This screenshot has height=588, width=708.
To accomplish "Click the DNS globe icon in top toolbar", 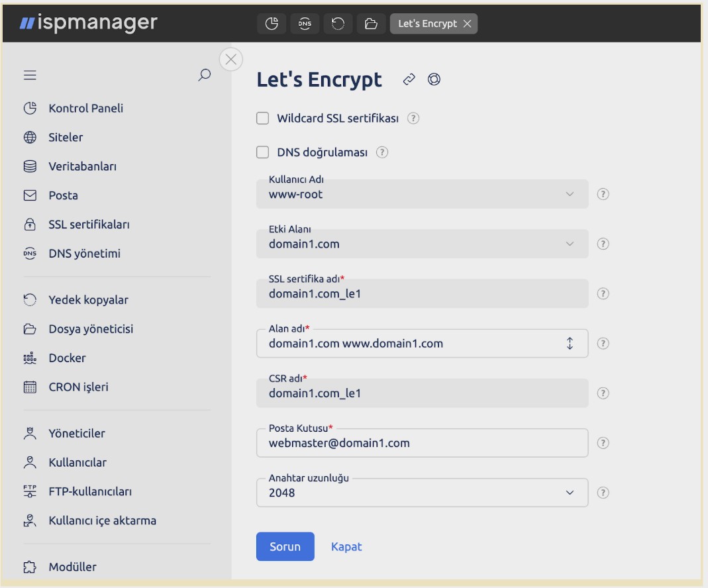I will (x=305, y=23).
